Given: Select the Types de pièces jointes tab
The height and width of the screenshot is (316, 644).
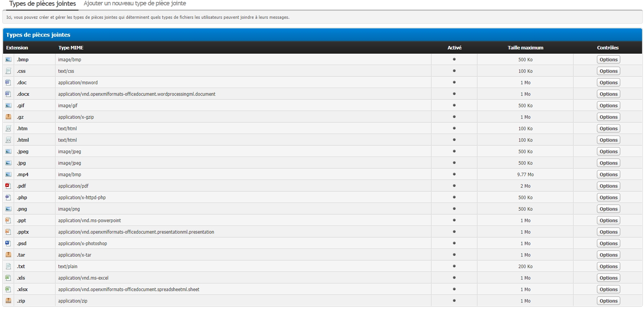Looking at the screenshot, I should coord(42,3).
